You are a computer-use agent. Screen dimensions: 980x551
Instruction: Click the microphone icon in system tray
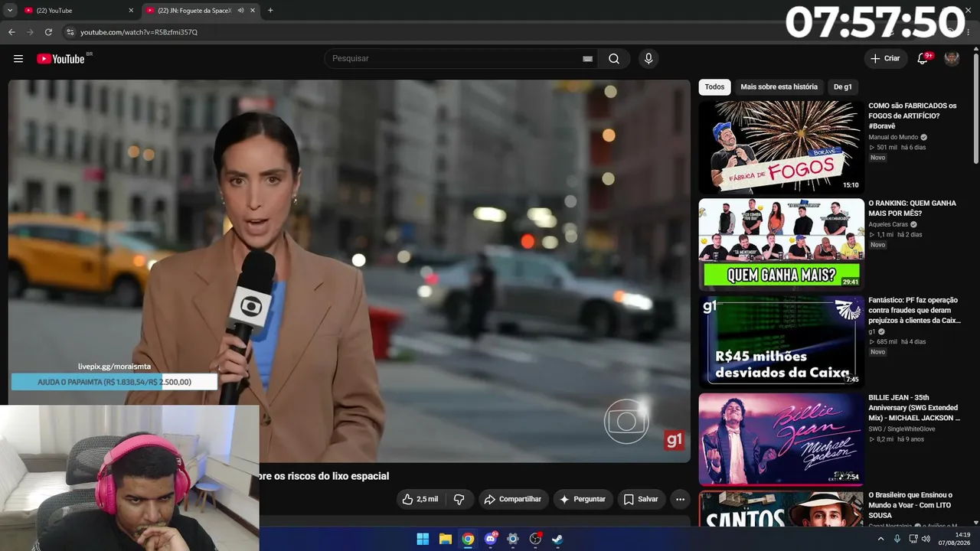click(x=897, y=539)
